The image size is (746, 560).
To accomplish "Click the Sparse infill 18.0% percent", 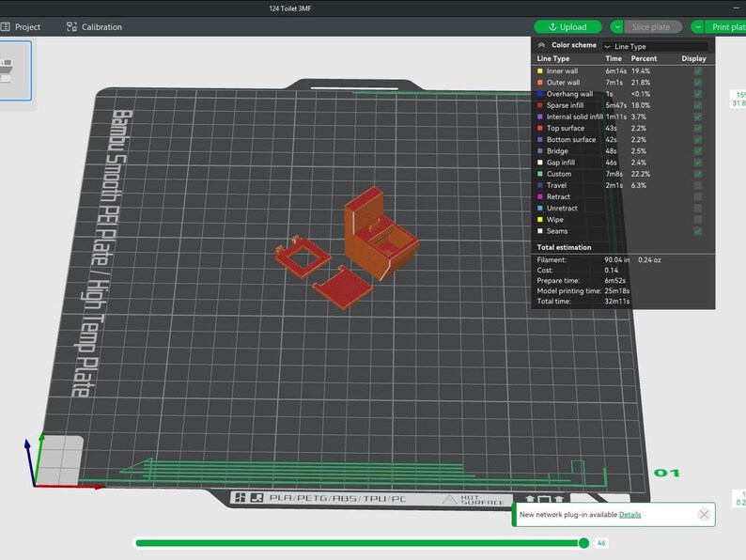I will coord(641,105).
